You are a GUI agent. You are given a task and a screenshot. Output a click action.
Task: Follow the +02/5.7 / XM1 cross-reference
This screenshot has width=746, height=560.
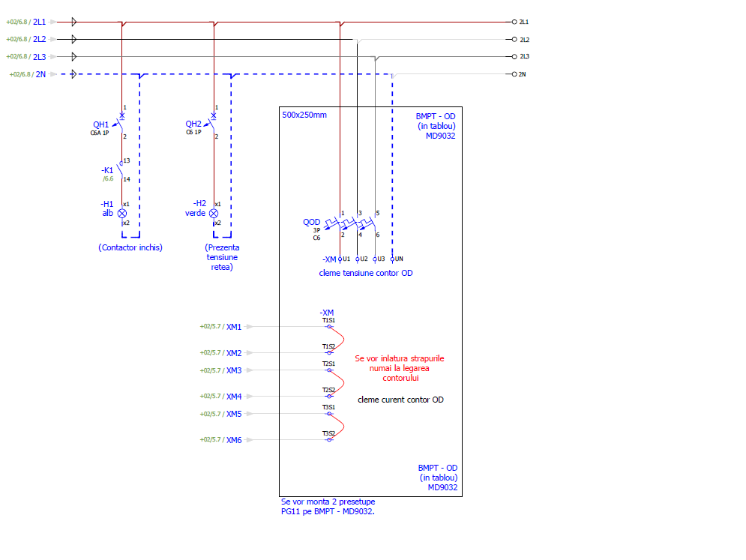(x=220, y=327)
